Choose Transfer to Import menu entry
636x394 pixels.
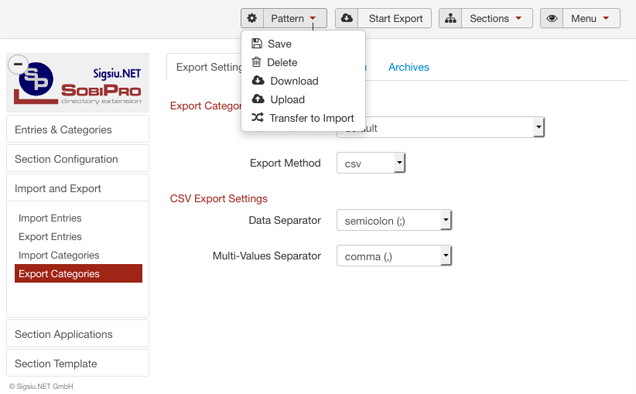point(303,118)
